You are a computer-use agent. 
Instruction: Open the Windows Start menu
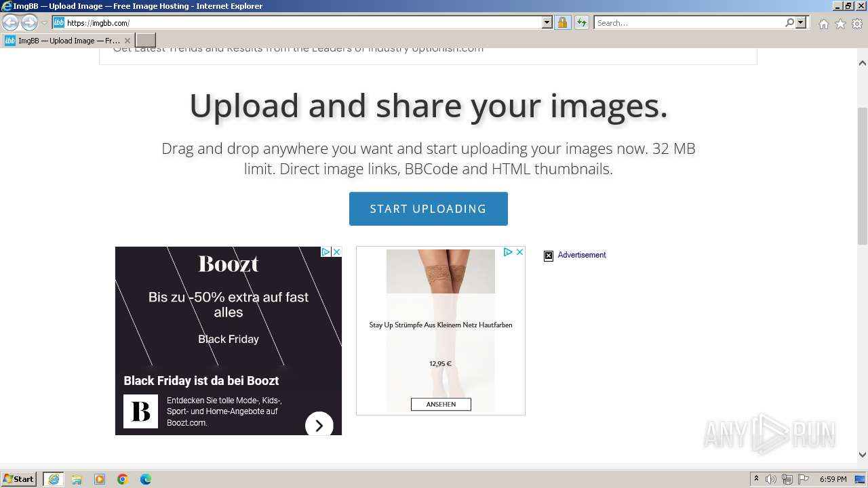point(18,479)
